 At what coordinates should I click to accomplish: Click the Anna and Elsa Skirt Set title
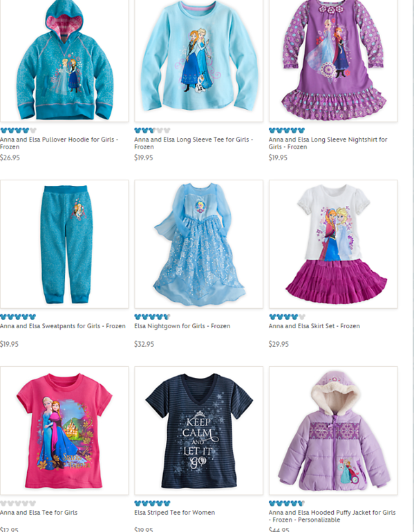tap(314, 326)
